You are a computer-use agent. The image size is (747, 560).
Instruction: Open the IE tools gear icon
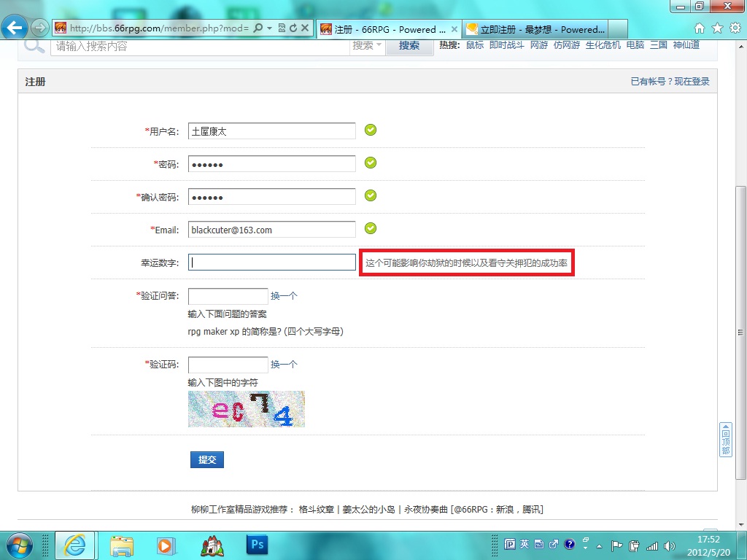pyautogui.click(x=735, y=28)
